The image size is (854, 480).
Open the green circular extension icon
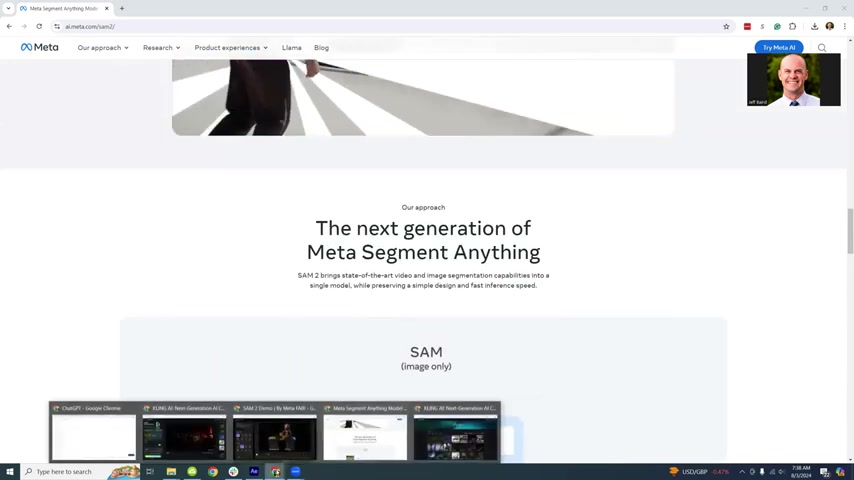[x=777, y=26]
